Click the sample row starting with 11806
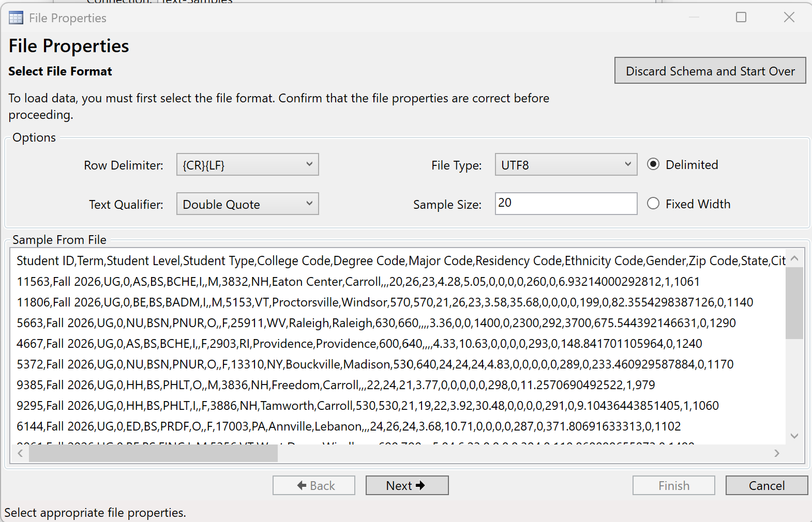 point(385,302)
